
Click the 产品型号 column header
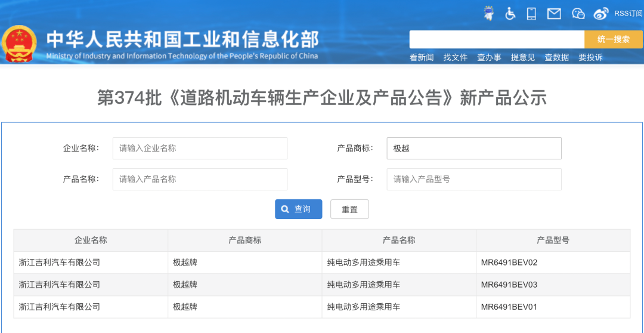point(553,240)
